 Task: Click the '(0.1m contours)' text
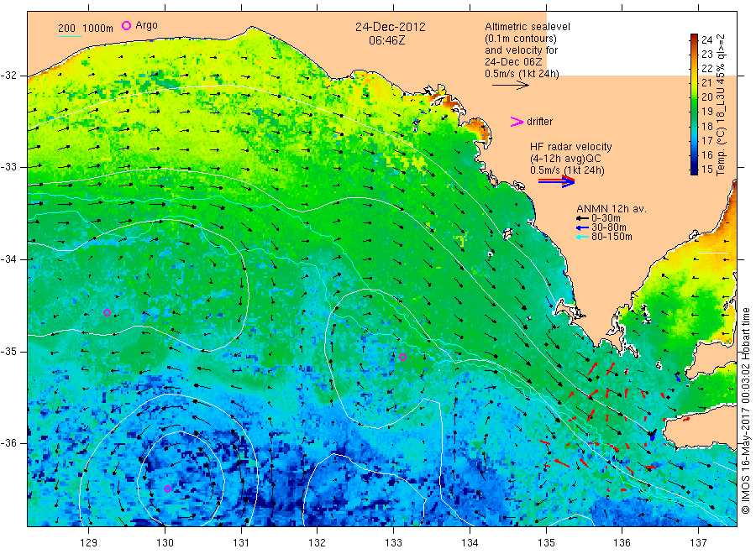[x=521, y=39]
